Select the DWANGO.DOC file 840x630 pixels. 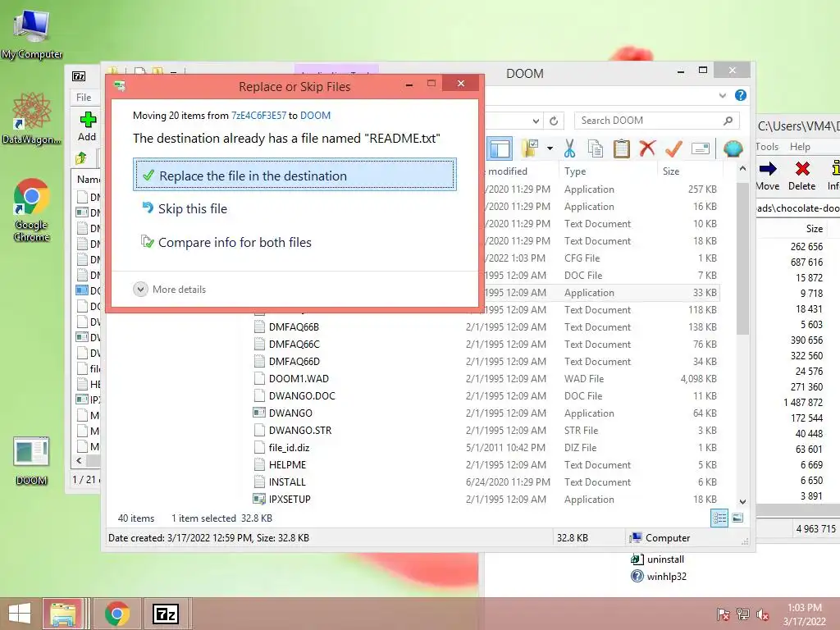coord(302,396)
